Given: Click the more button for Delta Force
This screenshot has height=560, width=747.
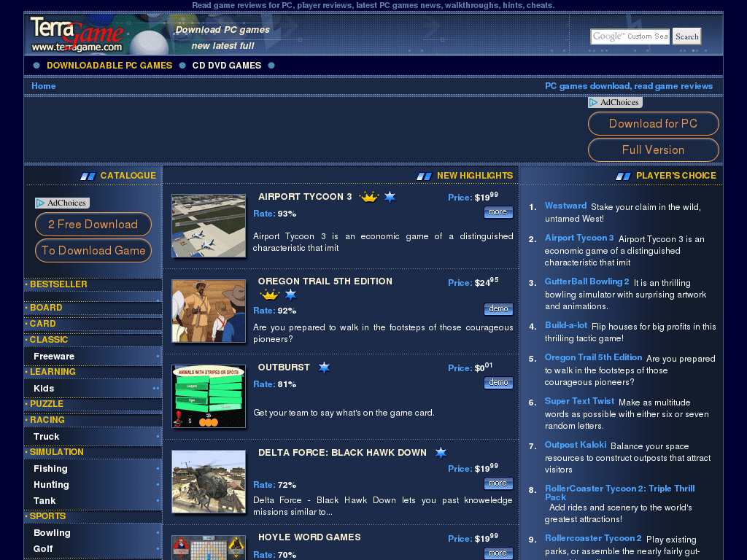Looking at the screenshot, I should point(498,483).
